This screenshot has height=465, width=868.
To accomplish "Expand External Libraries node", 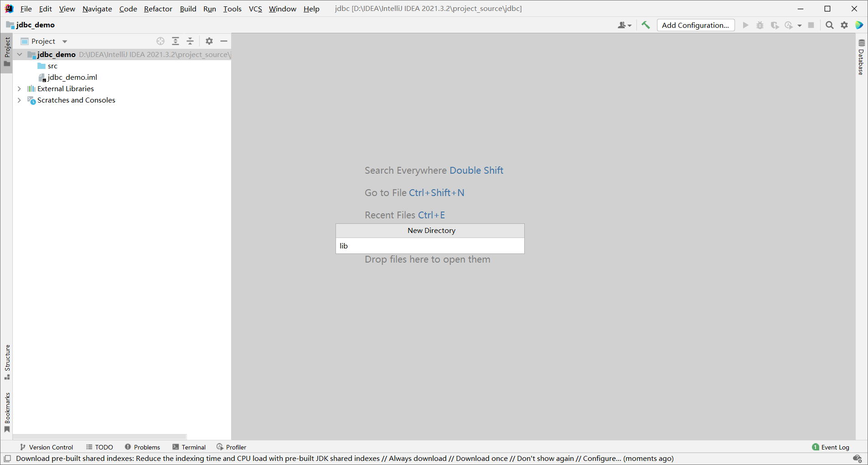I will [19, 88].
